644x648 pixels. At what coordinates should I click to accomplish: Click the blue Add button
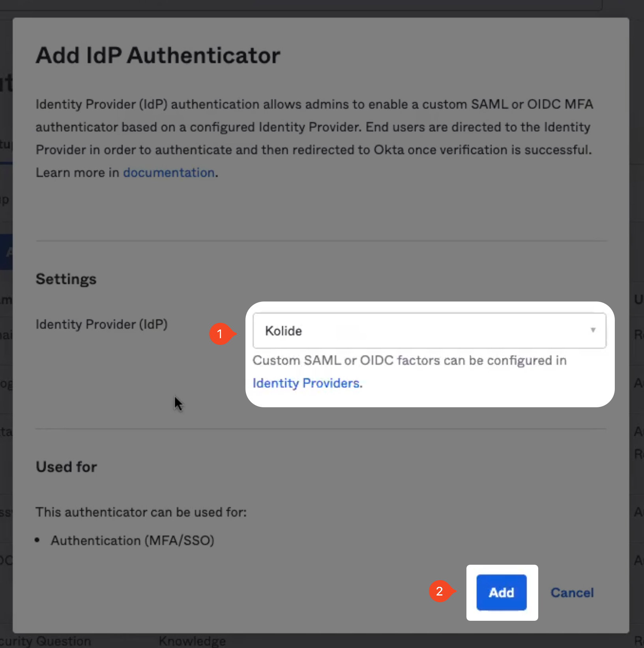502,592
